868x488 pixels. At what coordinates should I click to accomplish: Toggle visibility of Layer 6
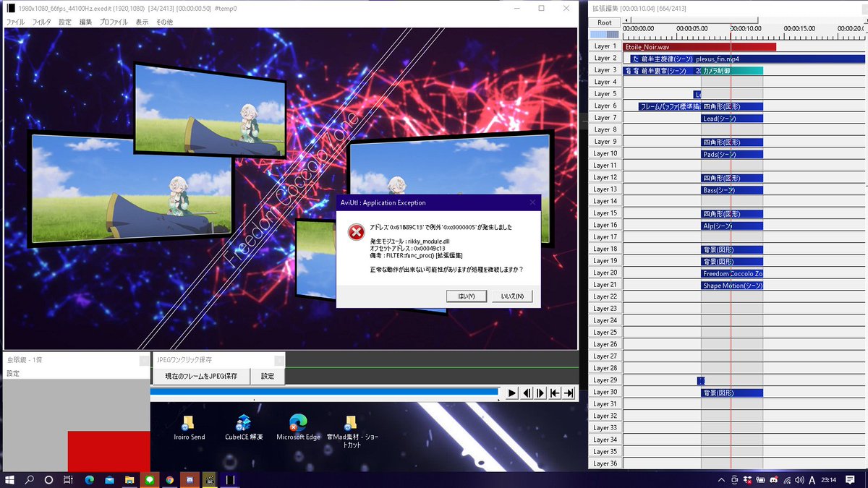click(605, 106)
